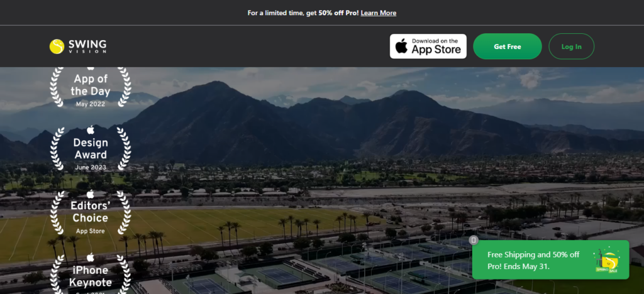Click the SWING VISION wordmark text
The width and height of the screenshot is (644, 294).
[x=87, y=46]
